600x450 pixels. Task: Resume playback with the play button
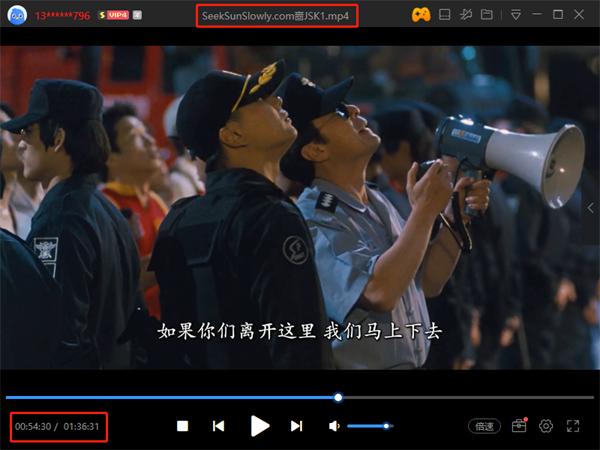(260, 426)
